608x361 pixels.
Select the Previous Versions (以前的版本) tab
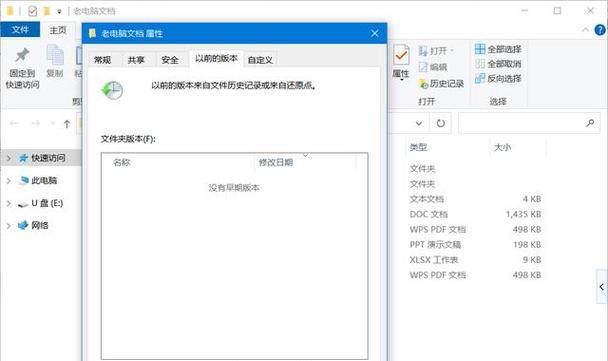(216, 59)
